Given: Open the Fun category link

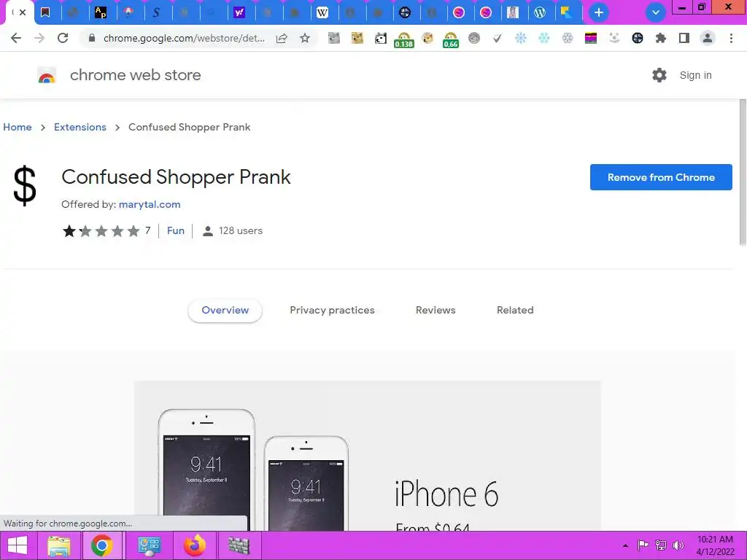Looking at the screenshot, I should pos(175,230).
